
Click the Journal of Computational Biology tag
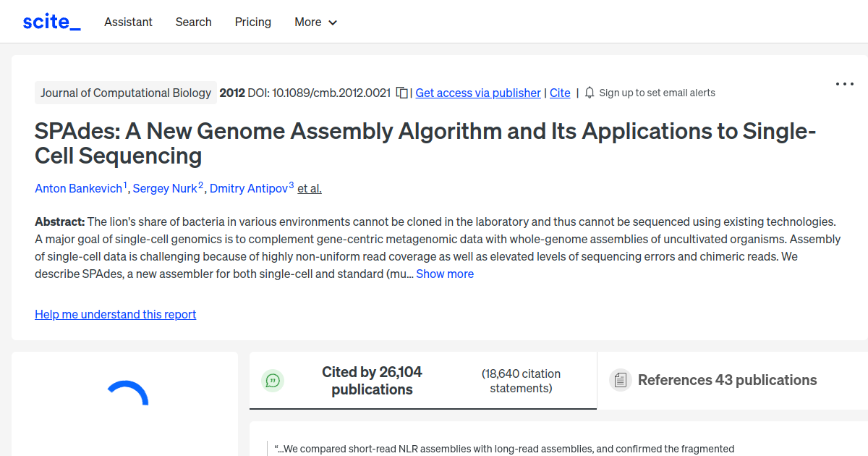pos(126,93)
